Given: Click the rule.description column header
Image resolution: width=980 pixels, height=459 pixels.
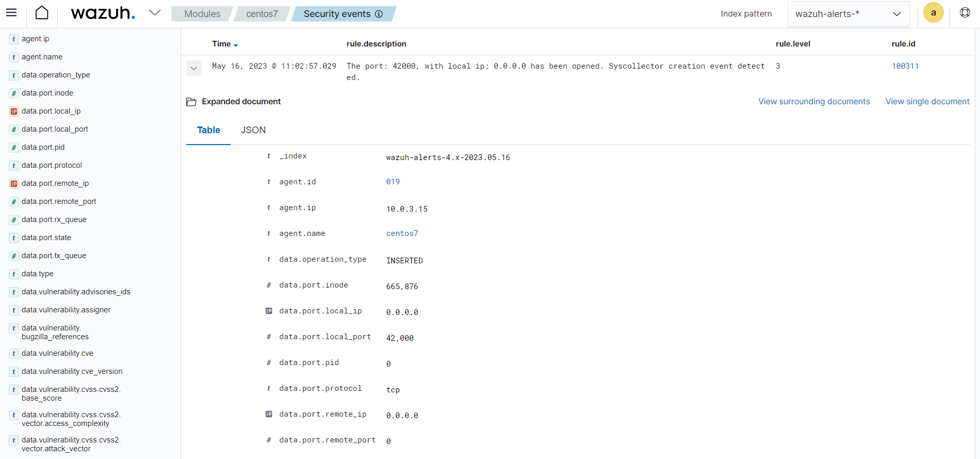Looking at the screenshot, I should pos(376,44).
